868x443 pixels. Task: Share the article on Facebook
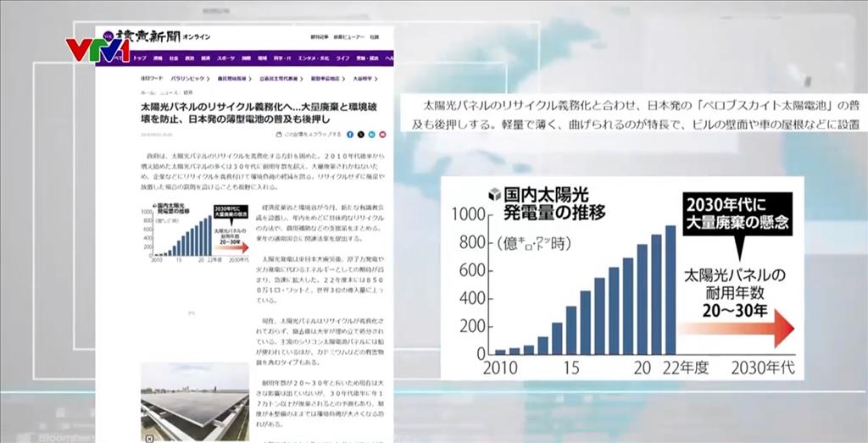(x=350, y=135)
